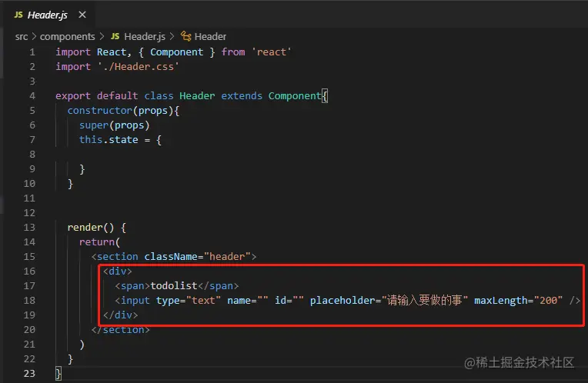Image resolution: width=588 pixels, height=383 pixels.
Task: Click the JS file icon on tab
Action: pos(18,15)
